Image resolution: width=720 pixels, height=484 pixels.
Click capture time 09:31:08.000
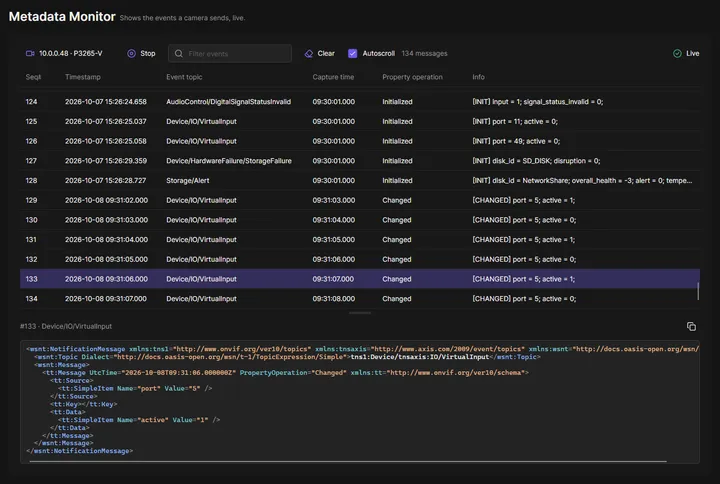click(333, 299)
